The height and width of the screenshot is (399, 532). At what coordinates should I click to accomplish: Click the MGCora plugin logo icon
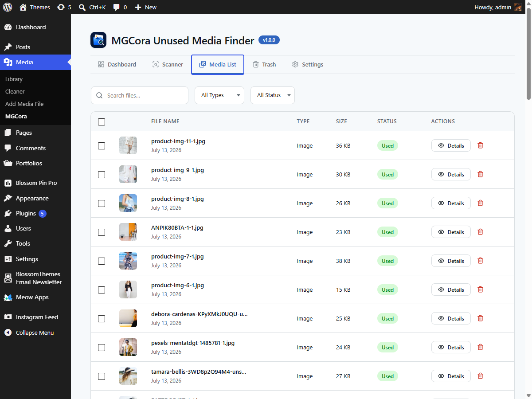pyautogui.click(x=98, y=40)
